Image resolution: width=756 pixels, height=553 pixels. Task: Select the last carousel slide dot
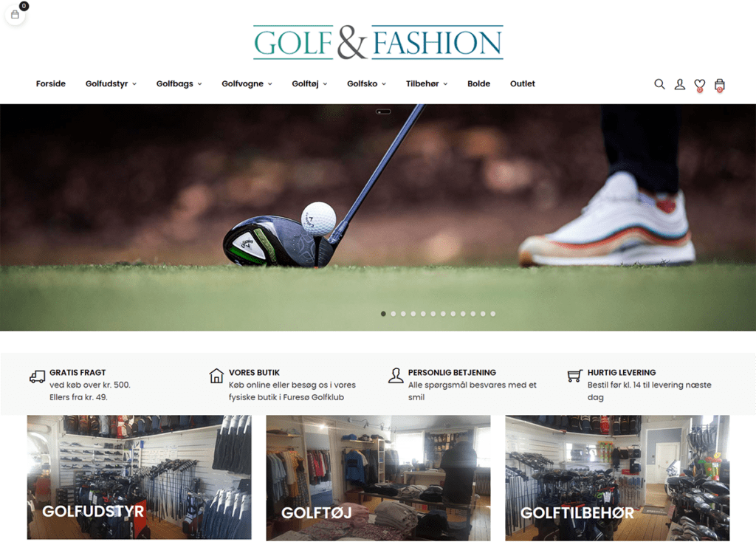[x=492, y=314]
